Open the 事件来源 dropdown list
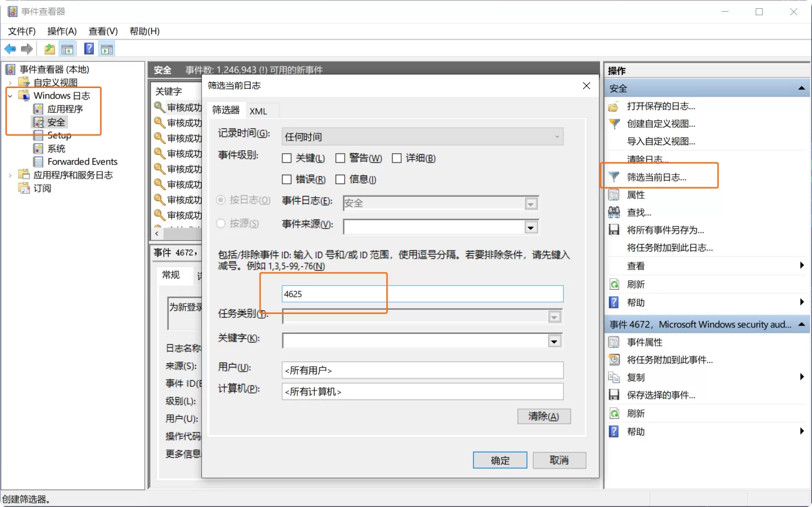 coord(530,227)
